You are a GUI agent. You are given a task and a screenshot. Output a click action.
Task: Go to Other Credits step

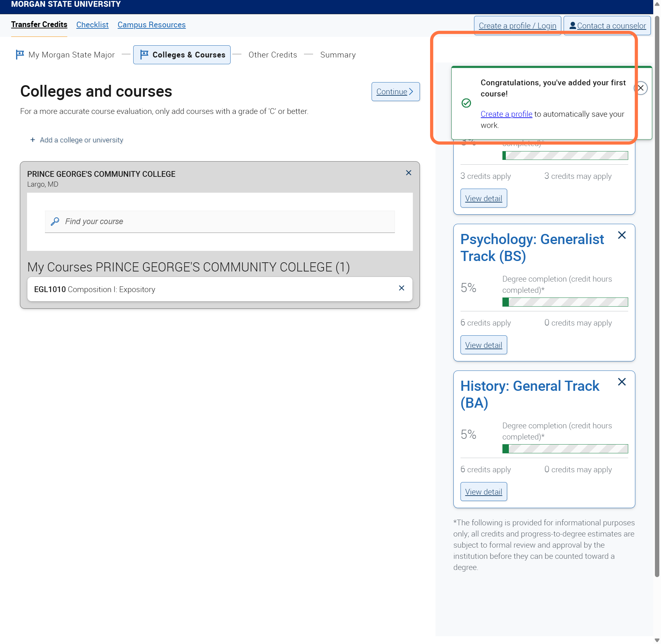pos(272,55)
